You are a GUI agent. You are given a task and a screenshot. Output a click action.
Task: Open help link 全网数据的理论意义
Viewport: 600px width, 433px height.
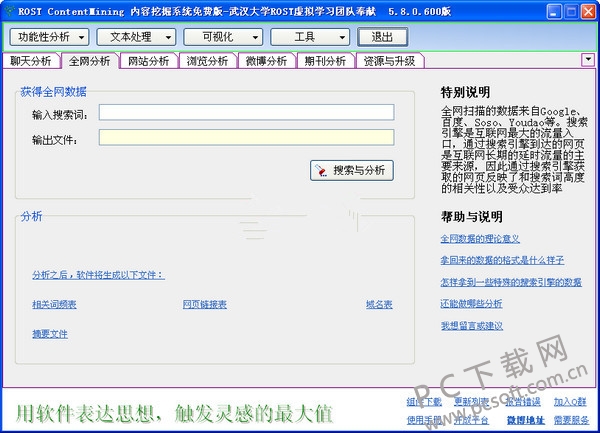click(480, 239)
